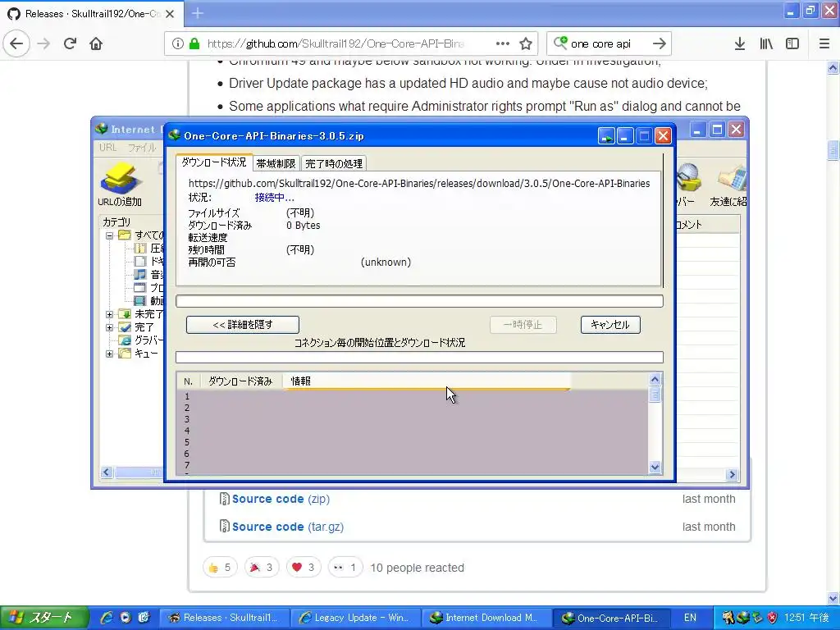Viewport: 840px width, 630px height.
Task: Collapse すべて category tree node
Action: (x=109, y=235)
